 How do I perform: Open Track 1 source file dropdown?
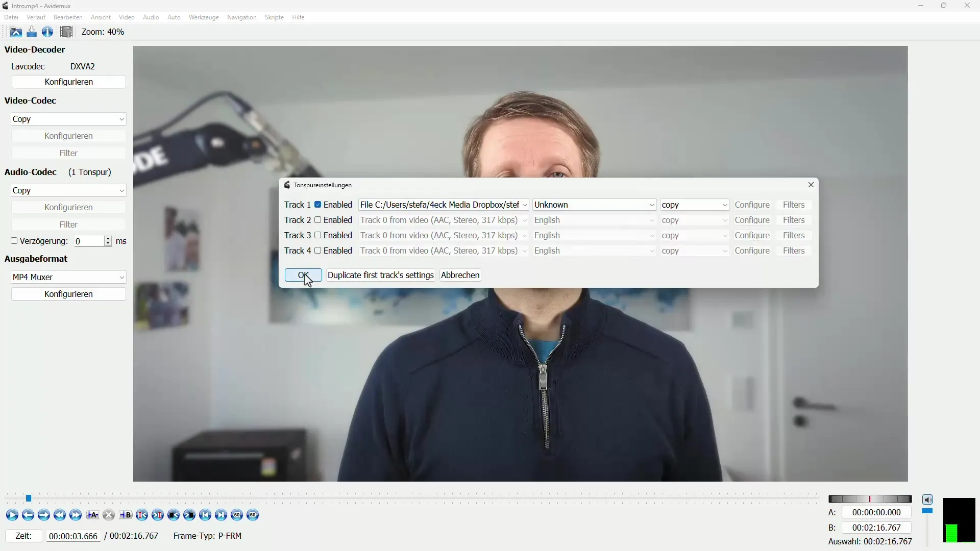pyautogui.click(x=444, y=205)
